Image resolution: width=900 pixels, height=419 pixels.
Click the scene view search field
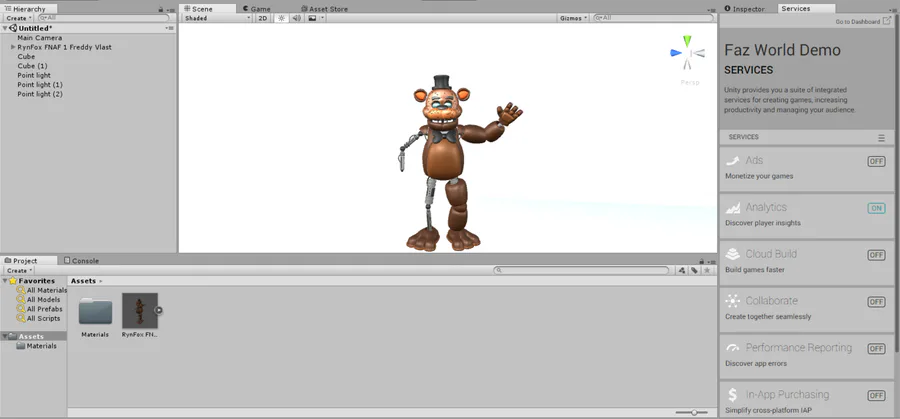(654, 18)
